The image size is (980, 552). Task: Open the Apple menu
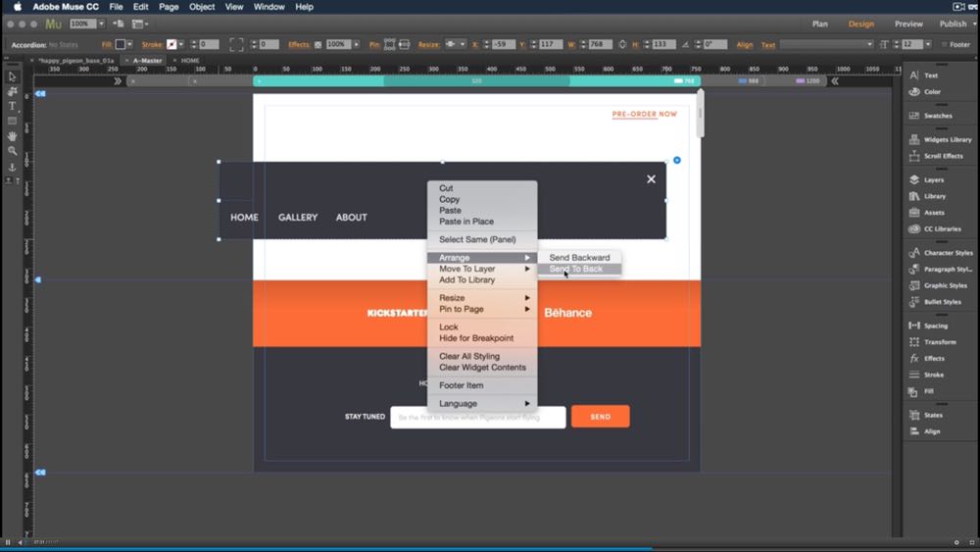click(x=17, y=7)
